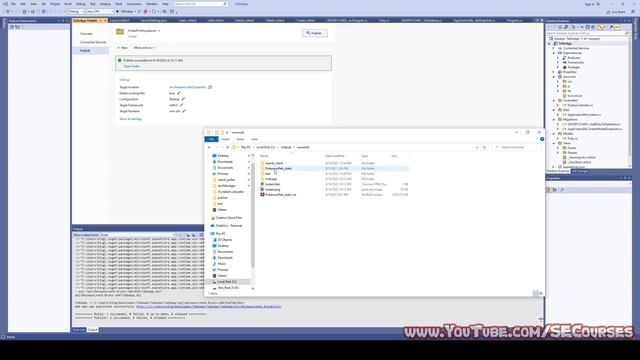The width and height of the screenshot is (640, 360).
Task: Select Creative Cloud Files in navigation pane
Action: (229, 218)
